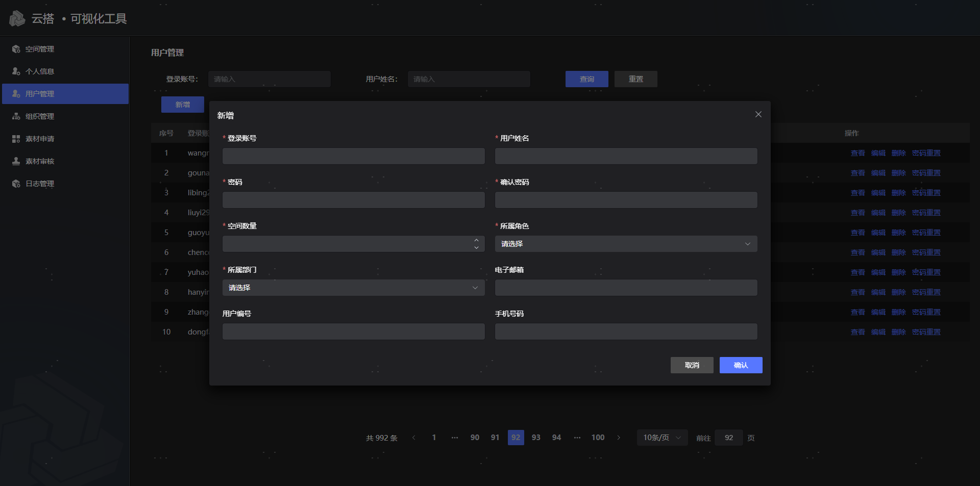
Task: Close the 新增 dialog with X
Action: point(758,114)
